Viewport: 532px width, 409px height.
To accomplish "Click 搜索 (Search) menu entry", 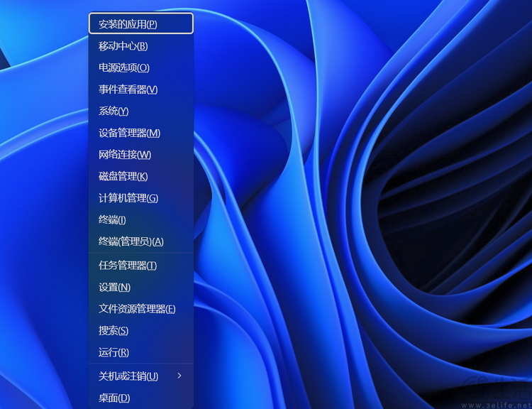I will coord(113,331).
